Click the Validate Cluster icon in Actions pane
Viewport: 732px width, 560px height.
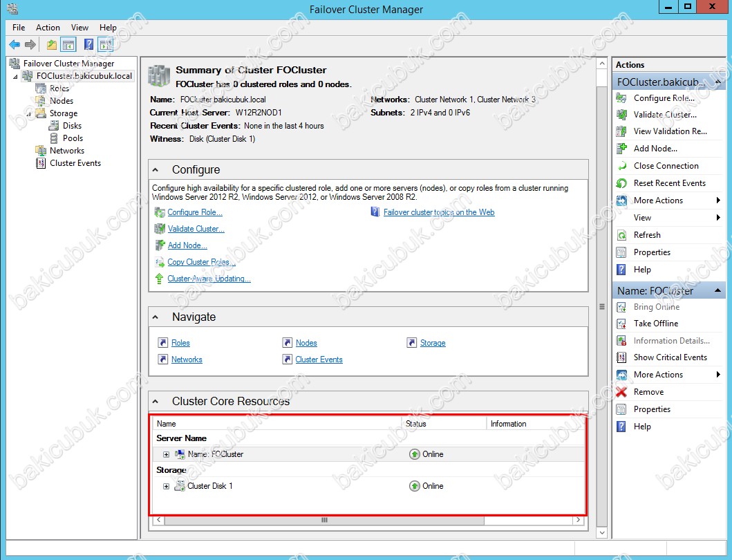[621, 115]
